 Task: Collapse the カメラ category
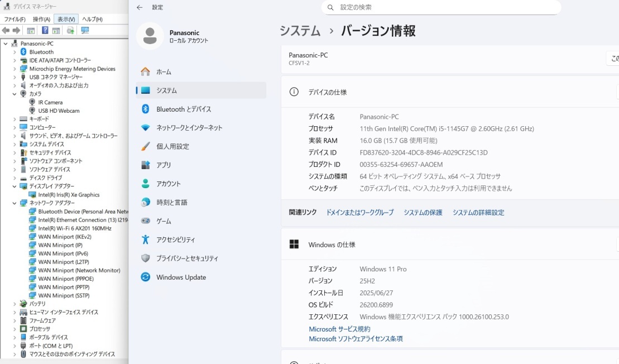point(14,94)
